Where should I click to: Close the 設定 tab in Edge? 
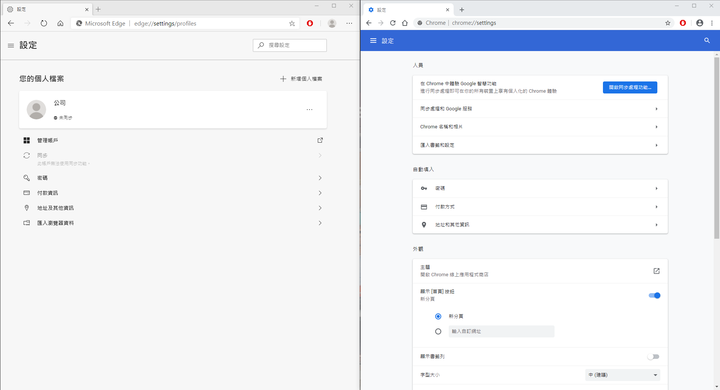click(x=86, y=9)
